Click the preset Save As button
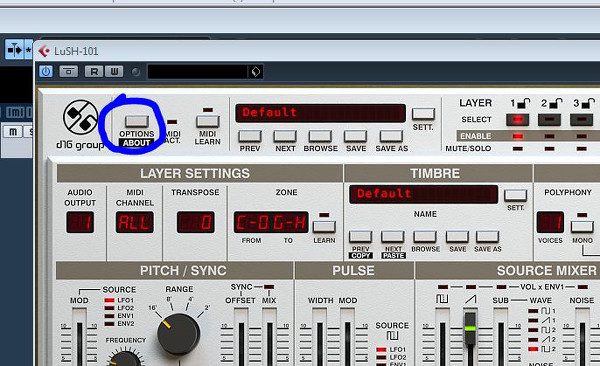Image resolution: width=600 pixels, height=366 pixels. coord(391,136)
